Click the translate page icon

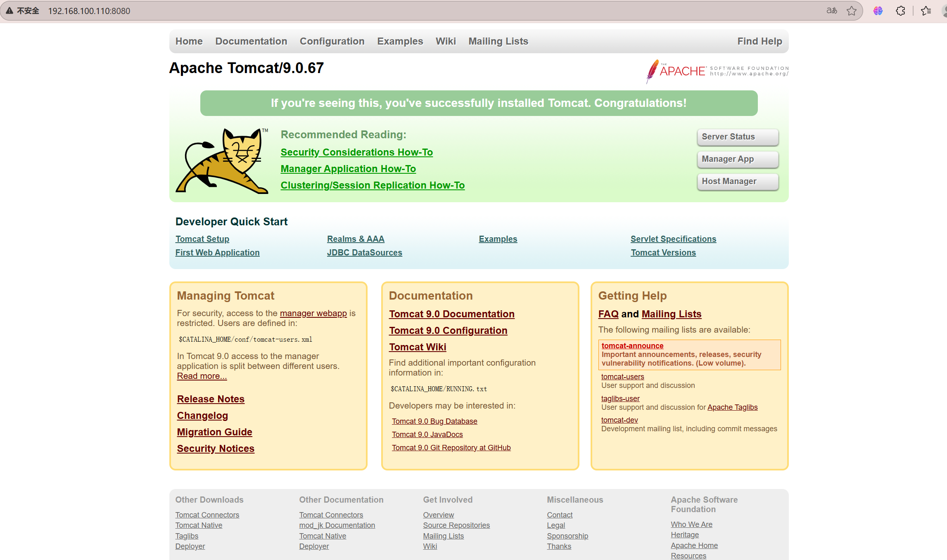831,11
